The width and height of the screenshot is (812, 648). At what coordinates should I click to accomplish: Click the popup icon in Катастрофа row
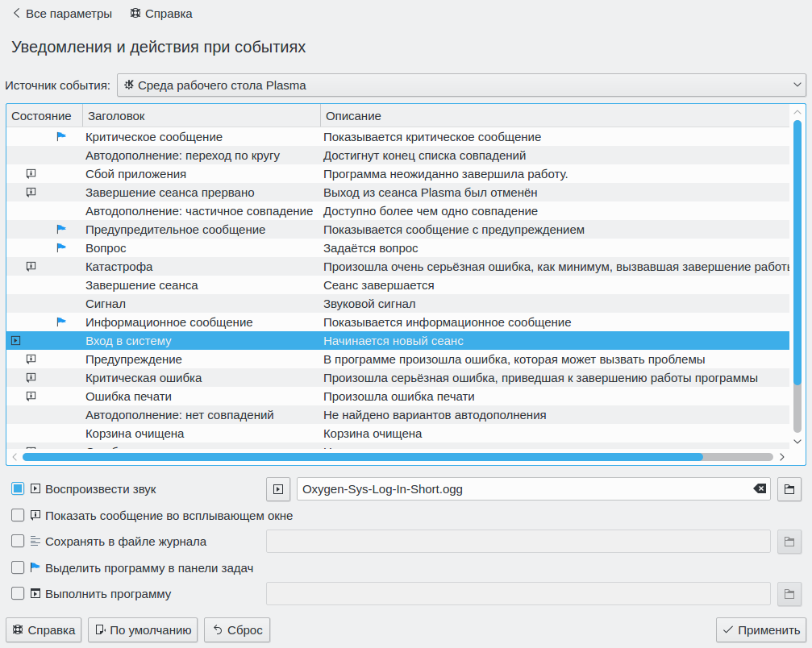coord(31,267)
